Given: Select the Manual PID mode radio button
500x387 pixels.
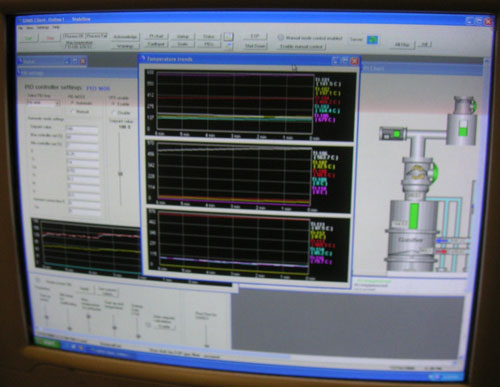Looking at the screenshot, I should pyautogui.click(x=73, y=112).
